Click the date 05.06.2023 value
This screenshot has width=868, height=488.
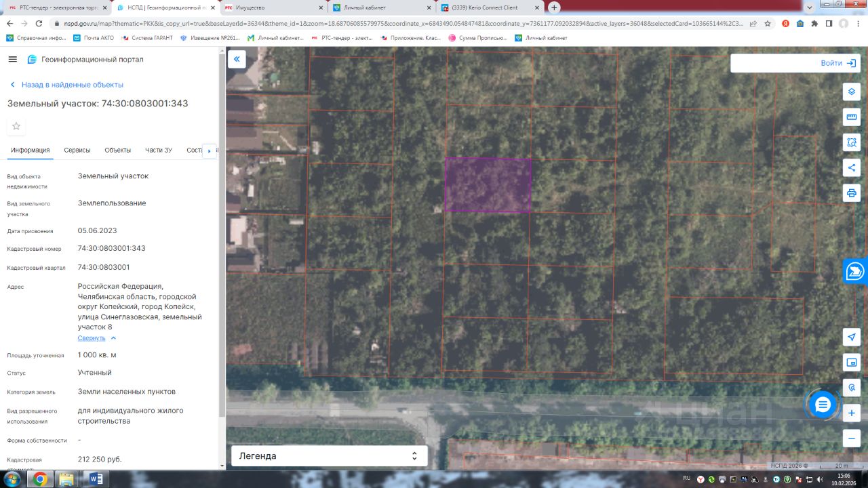98,230
